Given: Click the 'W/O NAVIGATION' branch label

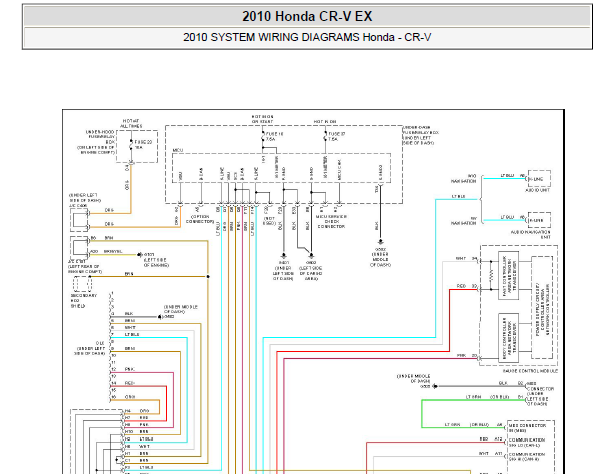Looking at the screenshot, I should (x=464, y=178).
